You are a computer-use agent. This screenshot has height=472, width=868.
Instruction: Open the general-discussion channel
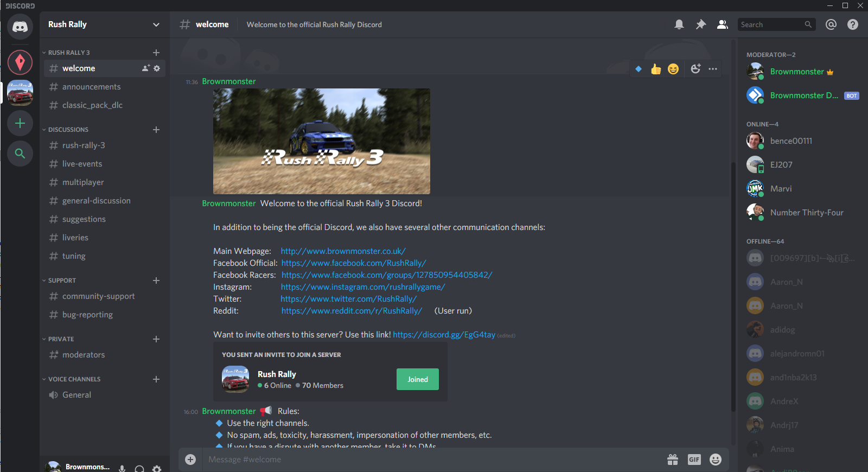coord(96,201)
